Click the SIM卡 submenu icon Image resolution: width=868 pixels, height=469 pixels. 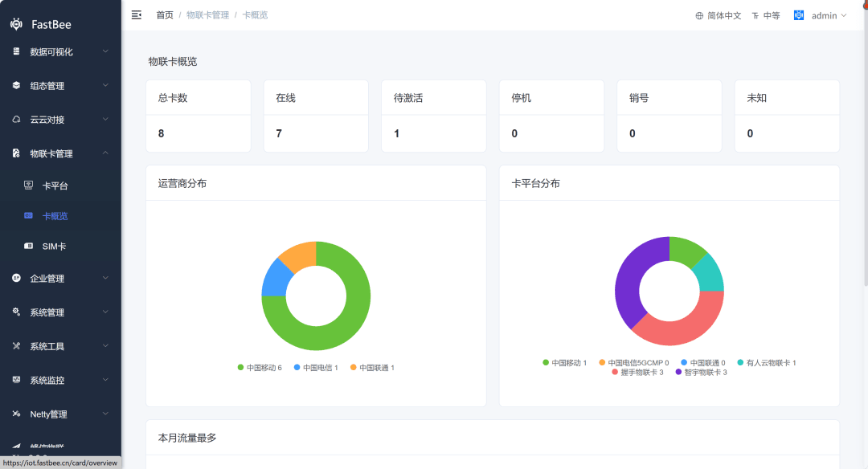pyautogui.click(x=29, y=246)
